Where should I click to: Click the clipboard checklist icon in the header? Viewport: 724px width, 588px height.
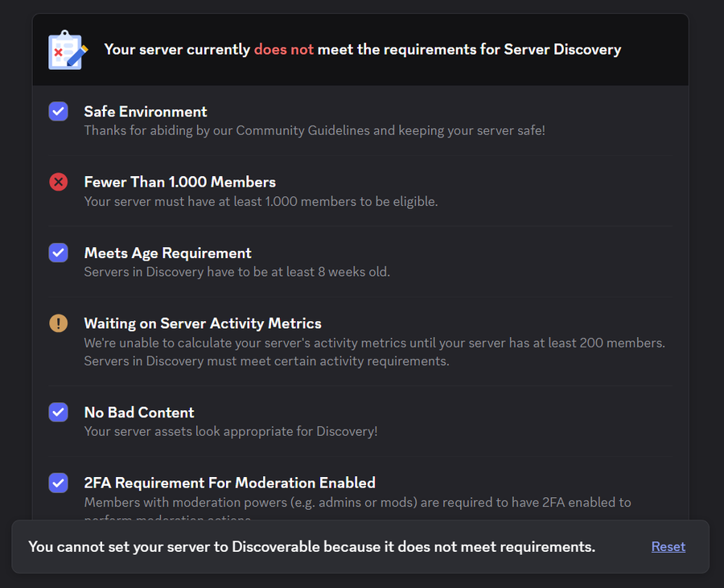tap(68, 50)
